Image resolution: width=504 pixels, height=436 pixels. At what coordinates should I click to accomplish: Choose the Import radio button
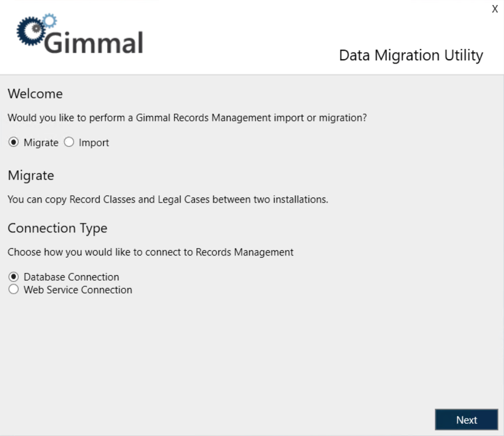(x=69, y=143)
